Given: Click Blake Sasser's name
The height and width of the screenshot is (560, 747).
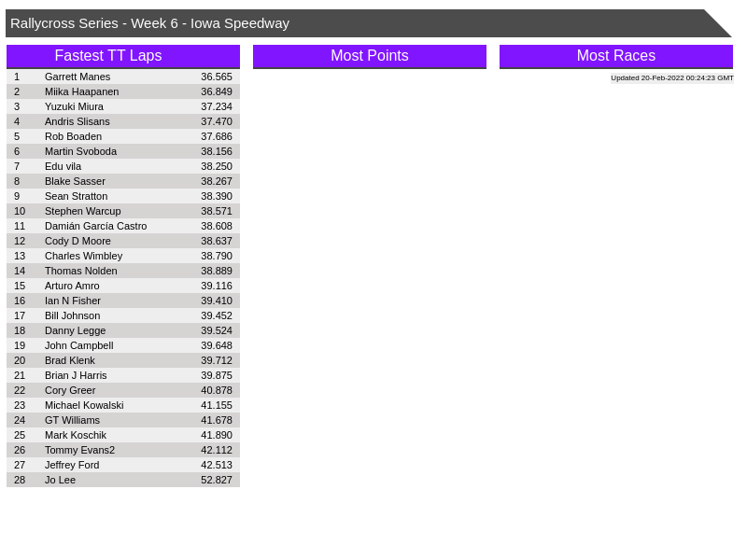Looking at the screenshot, I should pyautogui.click(x=75, y=181).
